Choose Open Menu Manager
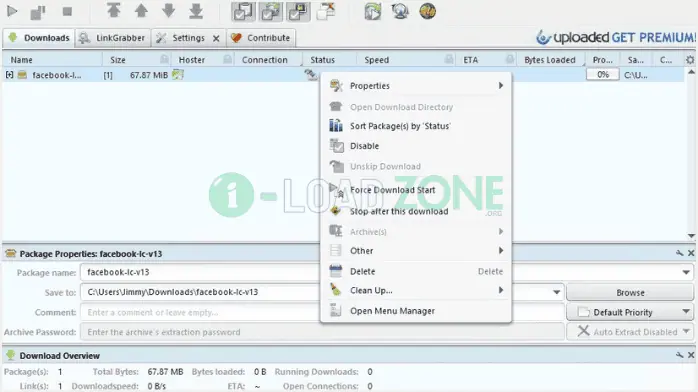Image resolution: width=698 pixels, height=392 pixels. point(416,311)
